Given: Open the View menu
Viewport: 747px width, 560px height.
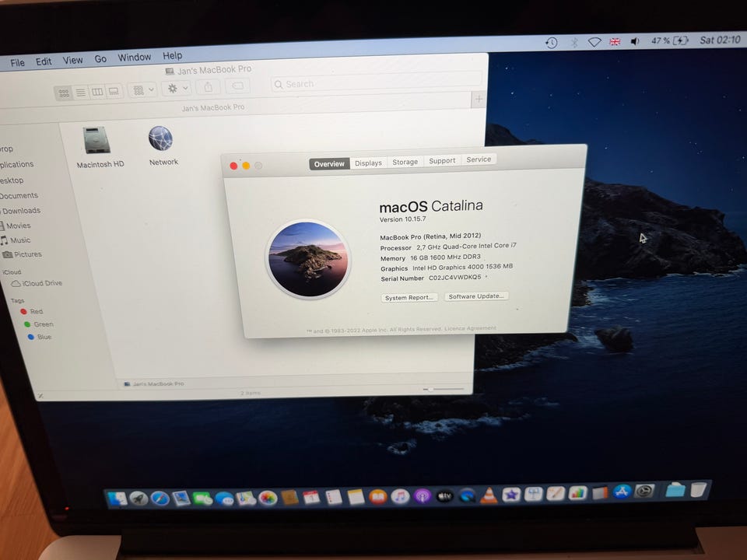Looking at the screenshot, I should [72, 60].
